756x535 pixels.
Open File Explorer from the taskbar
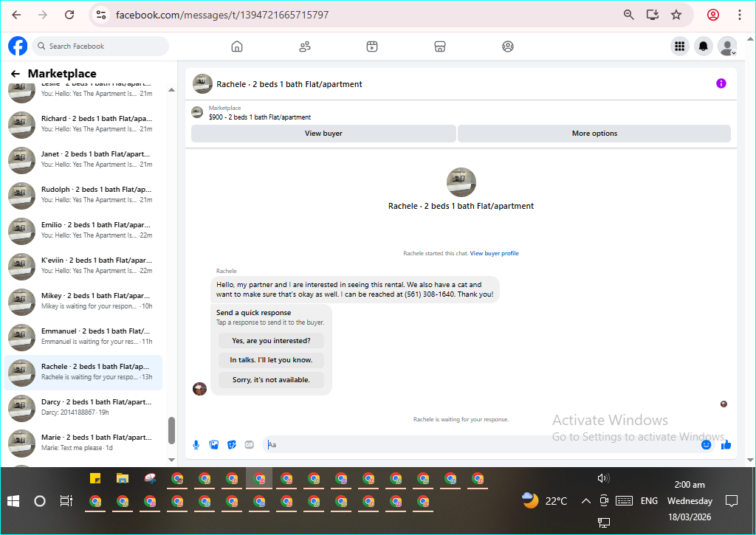tap(123, 479)
